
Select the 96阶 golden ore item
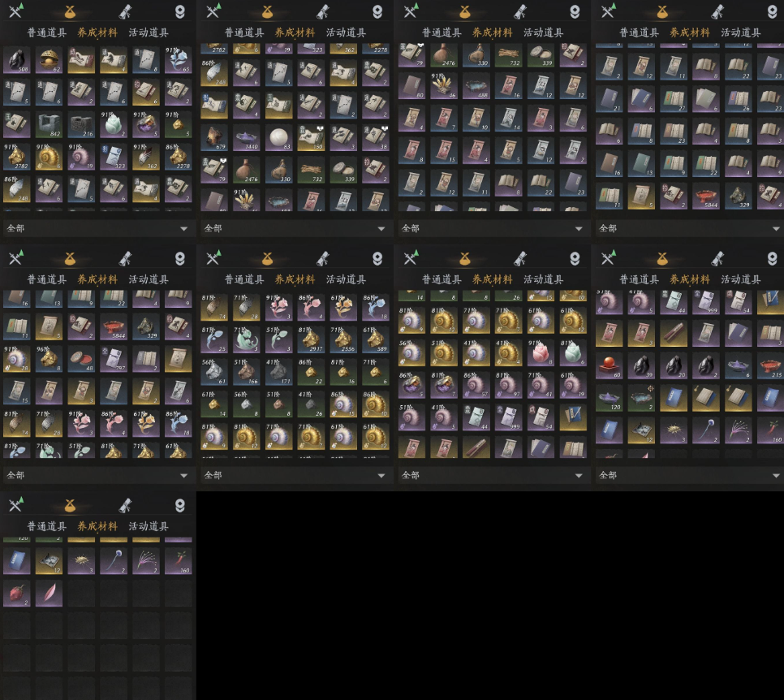[x=49, y=358]
